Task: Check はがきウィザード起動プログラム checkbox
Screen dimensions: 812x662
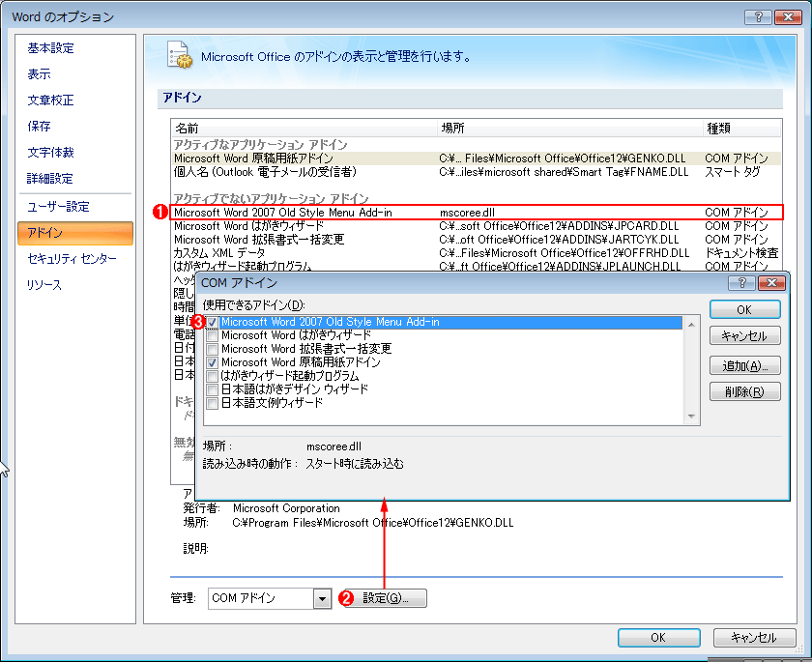Action: click(212, 376)
